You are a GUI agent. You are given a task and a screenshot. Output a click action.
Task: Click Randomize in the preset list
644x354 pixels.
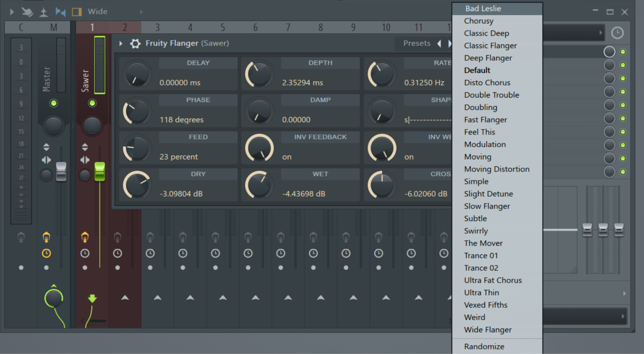484,347
